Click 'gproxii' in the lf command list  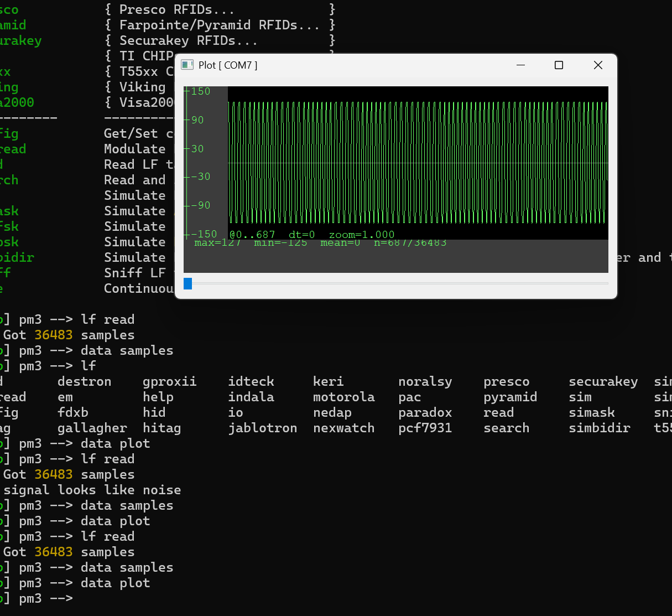click(x=169, y=382)
